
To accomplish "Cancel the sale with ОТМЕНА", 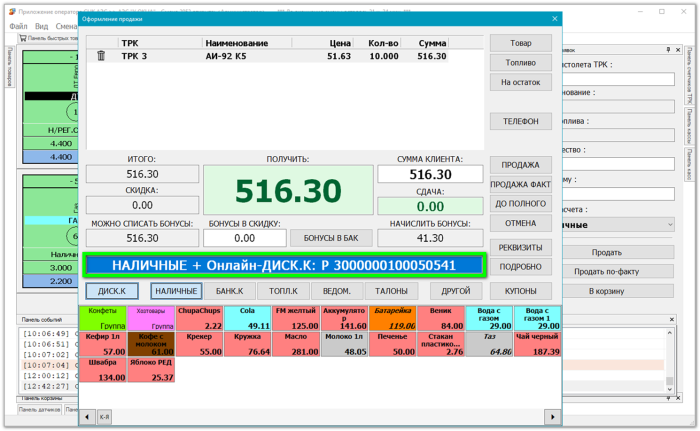I will [521, 223].
